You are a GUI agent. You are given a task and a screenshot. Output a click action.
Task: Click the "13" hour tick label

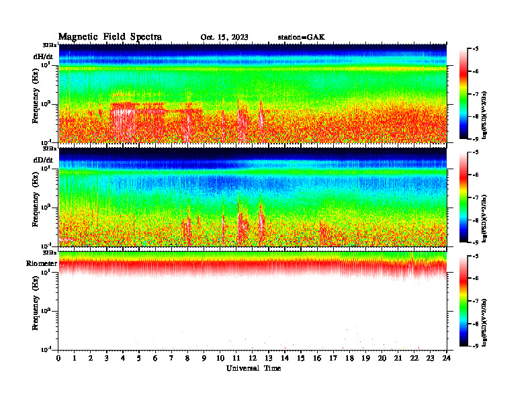pyautogui.click(x=269, y=359)
